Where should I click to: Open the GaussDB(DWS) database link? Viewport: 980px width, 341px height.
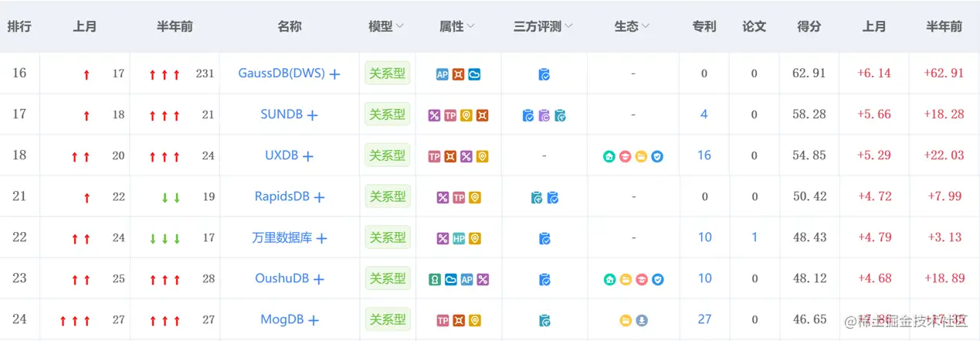pos(282,73)
